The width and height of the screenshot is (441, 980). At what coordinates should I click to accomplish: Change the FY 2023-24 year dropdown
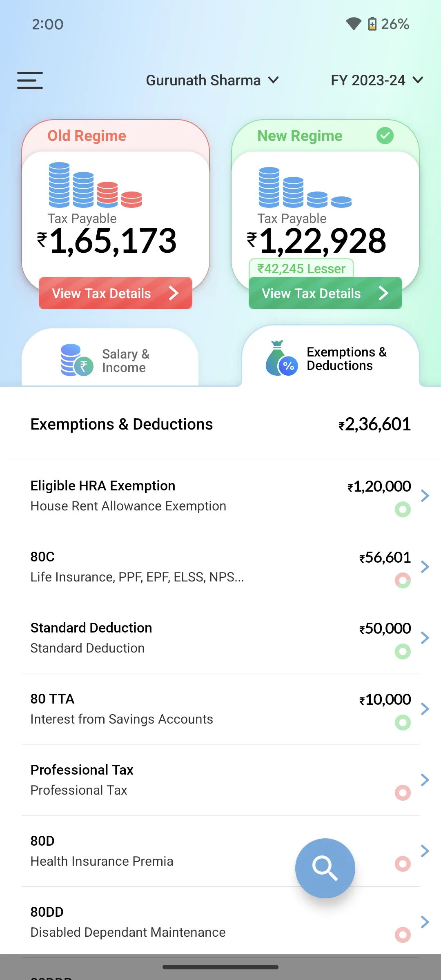pos(376,80)
